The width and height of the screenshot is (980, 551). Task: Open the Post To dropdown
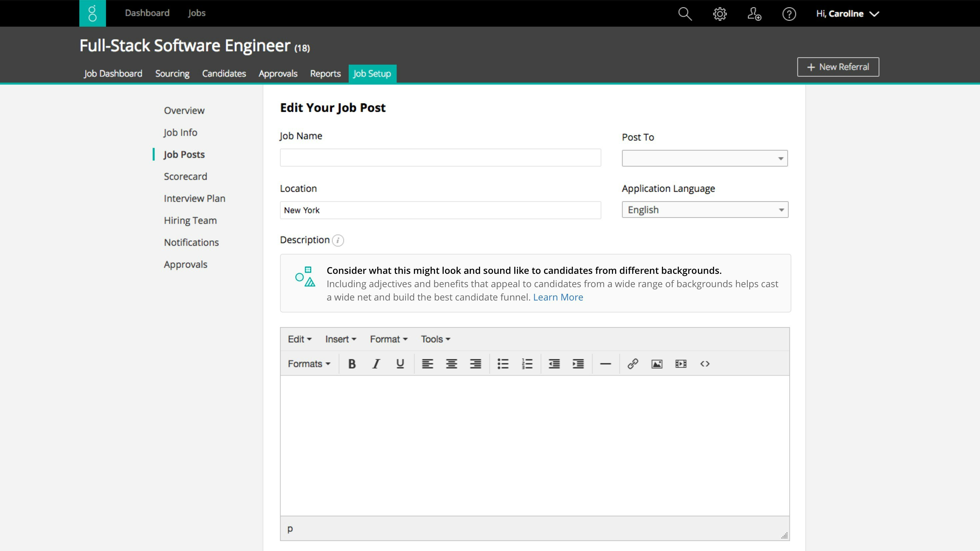coord(704,158)
